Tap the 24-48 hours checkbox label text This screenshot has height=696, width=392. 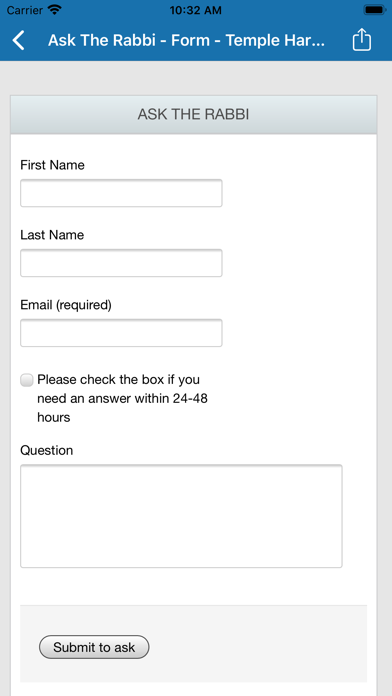click(123, 399)
